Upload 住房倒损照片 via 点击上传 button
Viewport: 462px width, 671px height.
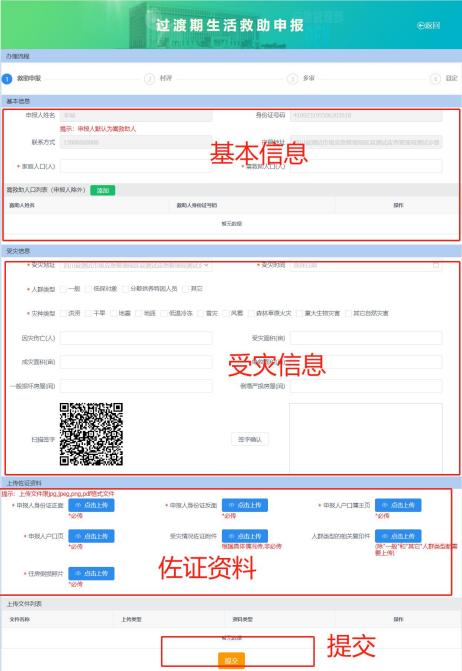click(x=92, y=573)
